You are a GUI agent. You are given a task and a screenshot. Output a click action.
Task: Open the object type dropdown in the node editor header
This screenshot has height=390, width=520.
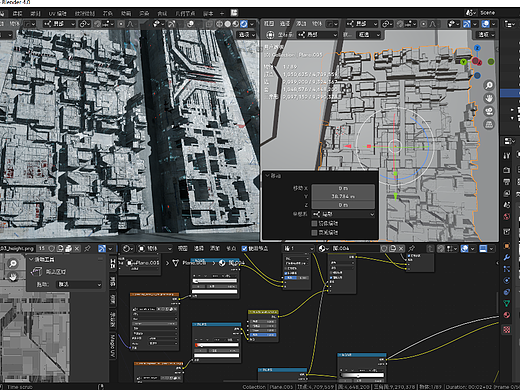(x=155, y=248)
